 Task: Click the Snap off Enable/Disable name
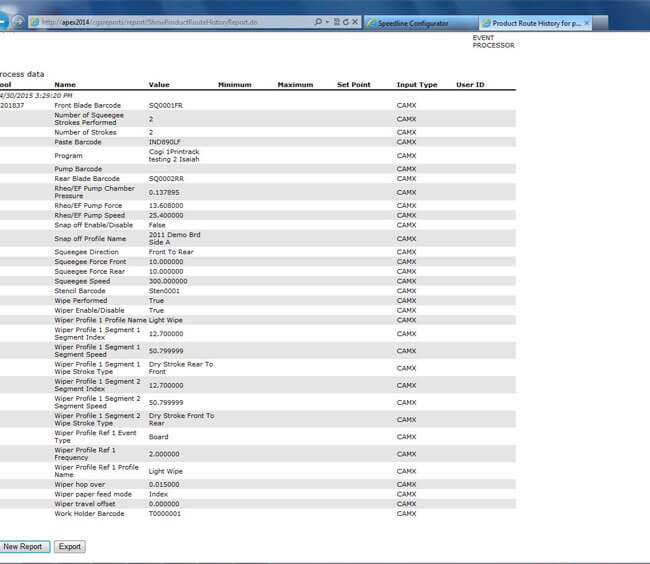click(x=94, y=225)
